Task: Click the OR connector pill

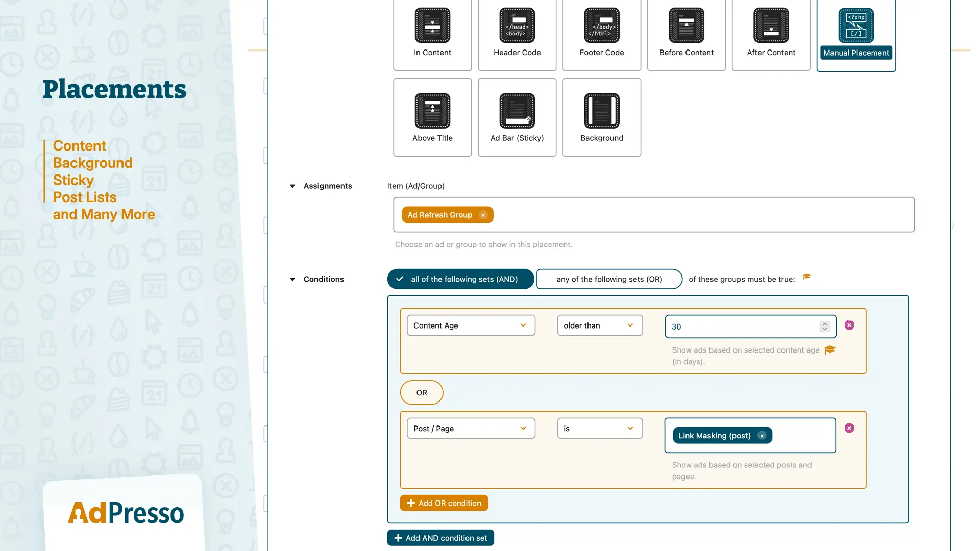Action: pos(422,393)
